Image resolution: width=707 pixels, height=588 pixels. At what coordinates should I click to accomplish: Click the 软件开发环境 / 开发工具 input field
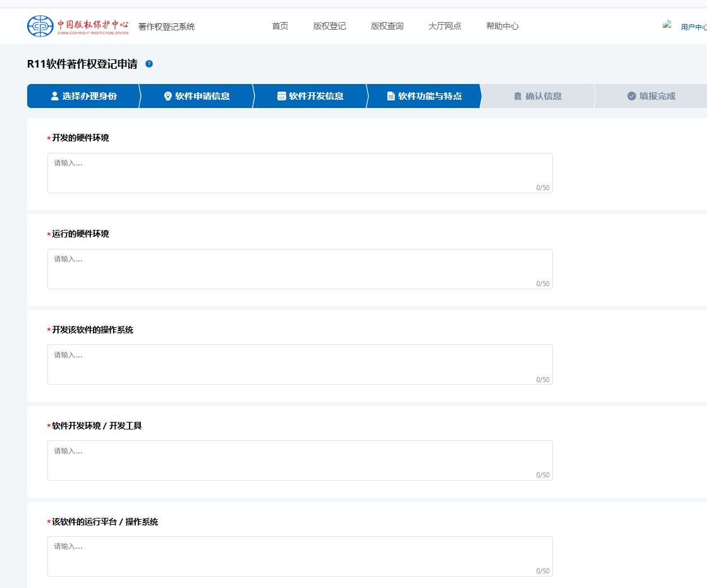pyautogui.click(x=299, y=460)
